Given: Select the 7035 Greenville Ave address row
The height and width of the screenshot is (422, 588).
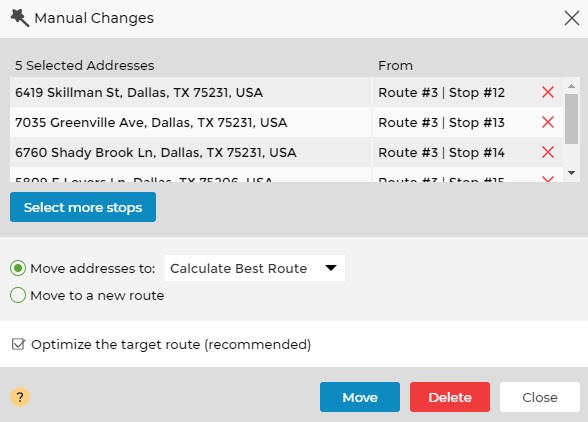Looking at the screenshot, I should [x=286, y=122].
